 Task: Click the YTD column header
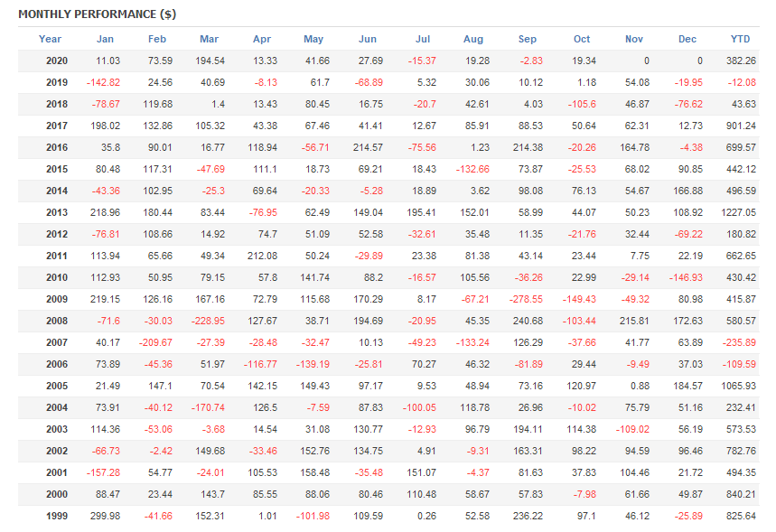pos(741,39)
